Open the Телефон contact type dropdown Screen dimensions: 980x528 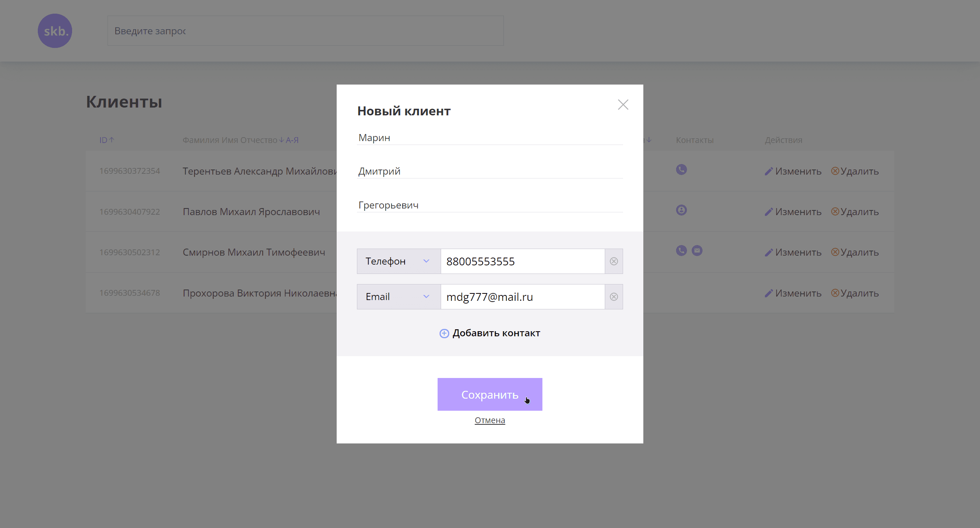coord(398,261)
